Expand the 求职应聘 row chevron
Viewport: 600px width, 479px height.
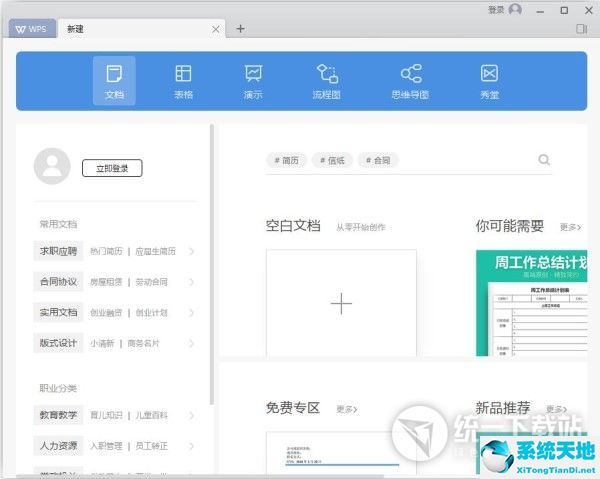point(192,251)
